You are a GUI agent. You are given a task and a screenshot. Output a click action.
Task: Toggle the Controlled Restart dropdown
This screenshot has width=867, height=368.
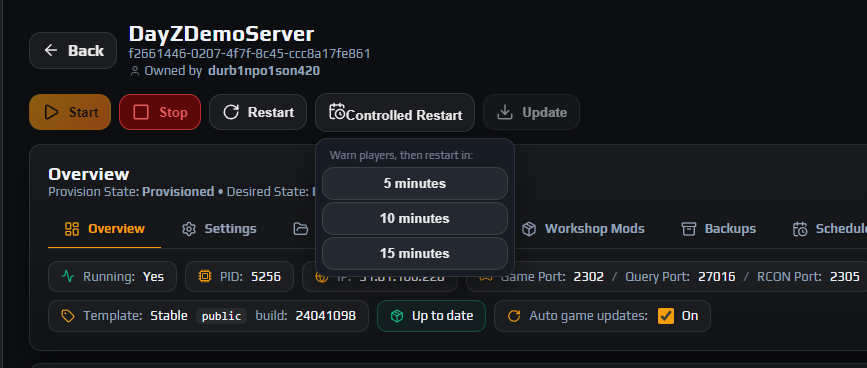pos(395,113)
